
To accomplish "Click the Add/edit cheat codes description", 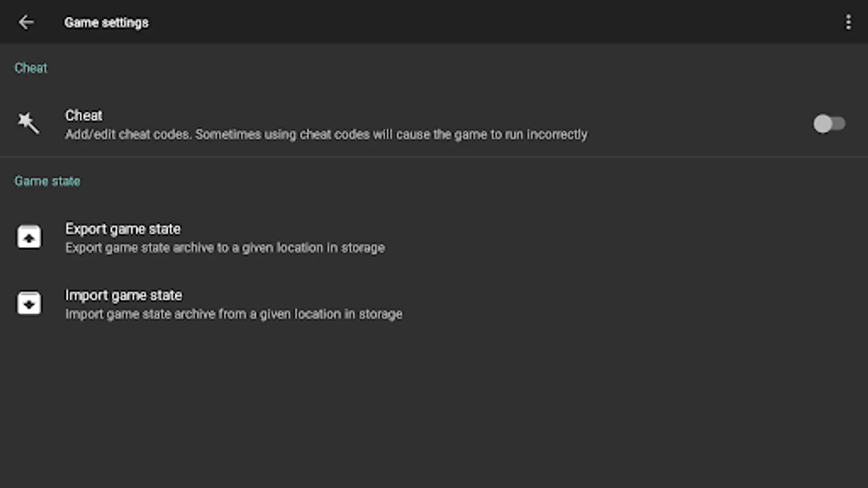I will point(325,134).
